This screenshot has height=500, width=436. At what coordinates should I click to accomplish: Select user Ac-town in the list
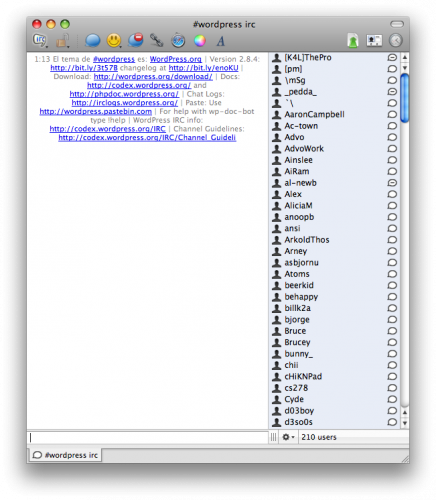[335, 126]
